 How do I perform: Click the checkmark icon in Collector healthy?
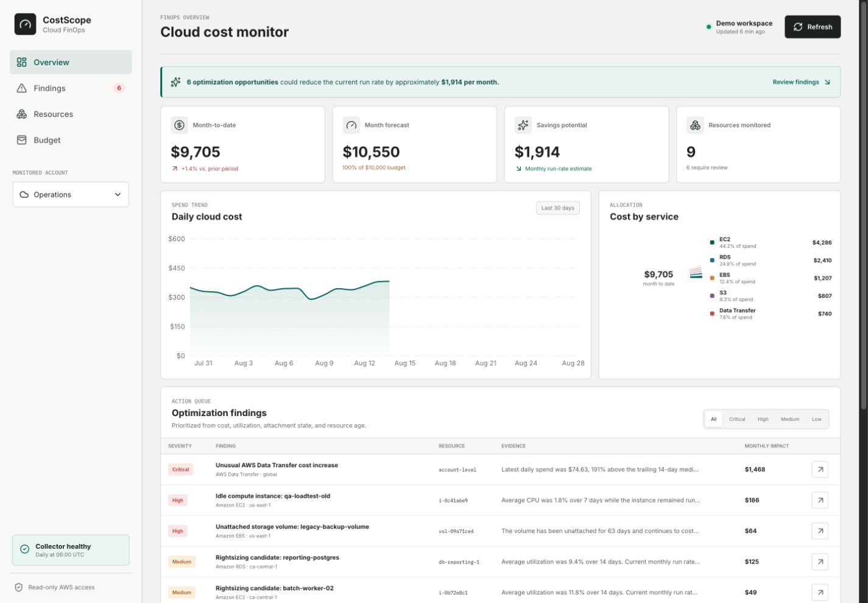pos(24,549)
